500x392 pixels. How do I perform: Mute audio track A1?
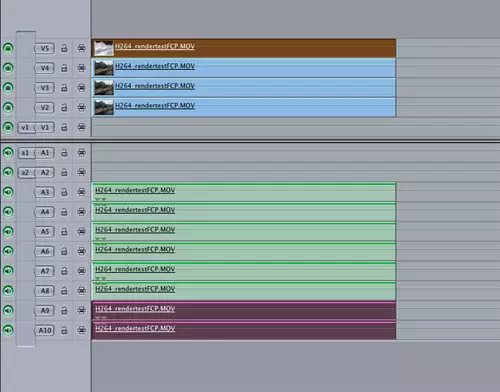[x=8, y=153]
